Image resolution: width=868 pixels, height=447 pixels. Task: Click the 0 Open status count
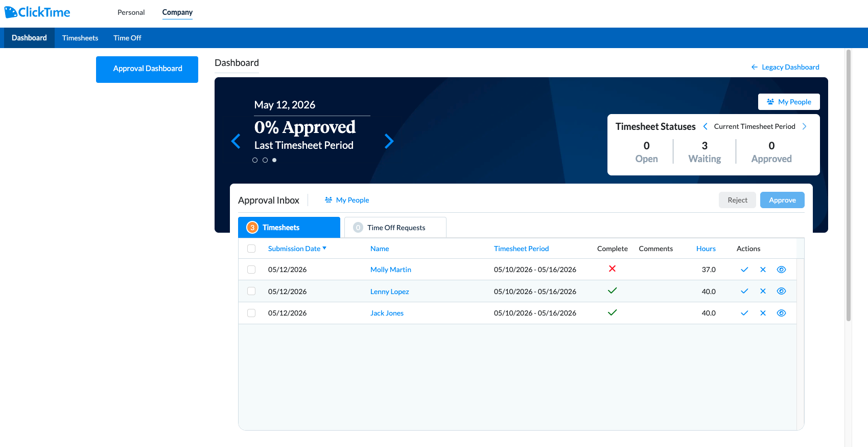[x=646, y=152]
